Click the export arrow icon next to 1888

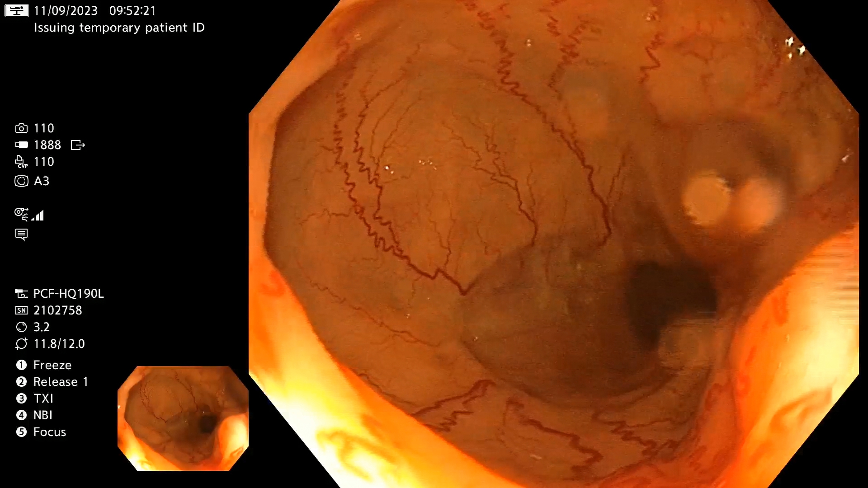coord(78,145)
